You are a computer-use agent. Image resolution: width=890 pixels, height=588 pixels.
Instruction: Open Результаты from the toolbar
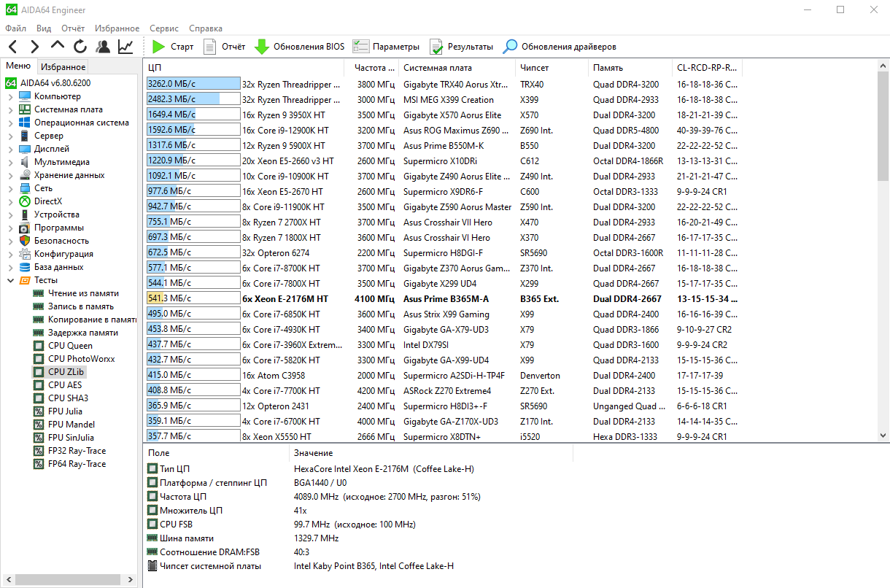pos(461,47)
